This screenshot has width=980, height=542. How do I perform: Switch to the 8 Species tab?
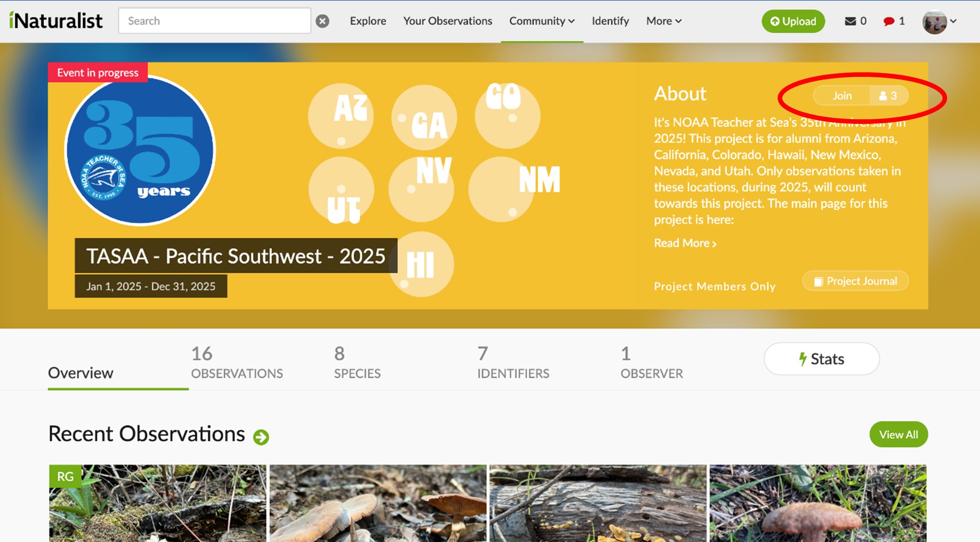click(357, 362)
